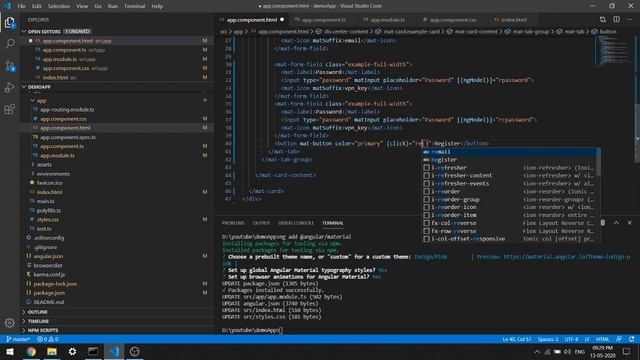Maximize the panel with the up chevron
The image size is (640, 360).
(616, 222)
